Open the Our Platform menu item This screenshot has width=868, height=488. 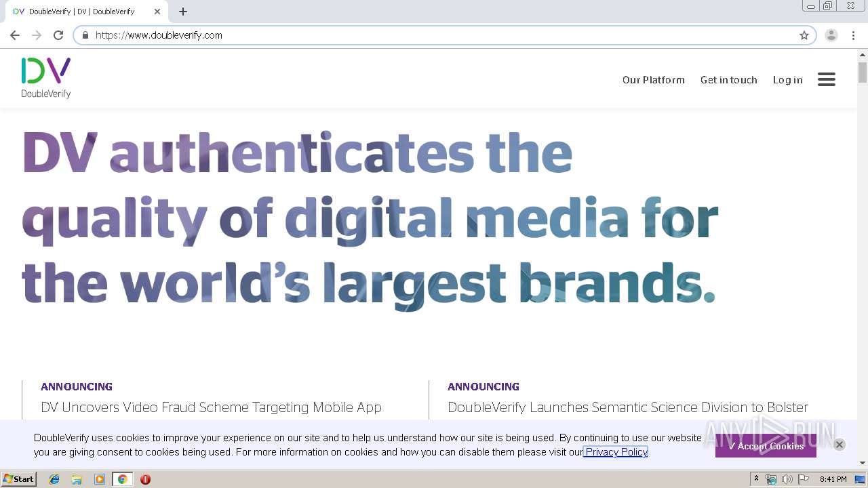tap(654, 80)
